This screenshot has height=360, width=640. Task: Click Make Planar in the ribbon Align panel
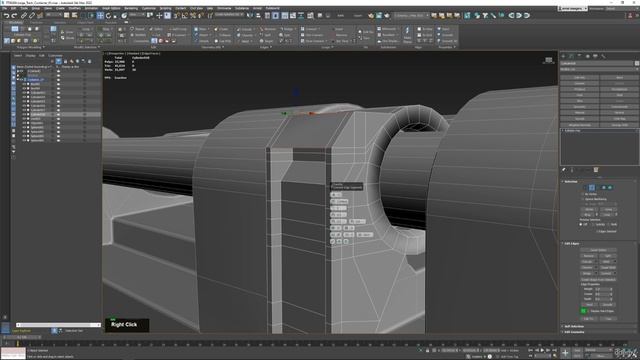407,35
